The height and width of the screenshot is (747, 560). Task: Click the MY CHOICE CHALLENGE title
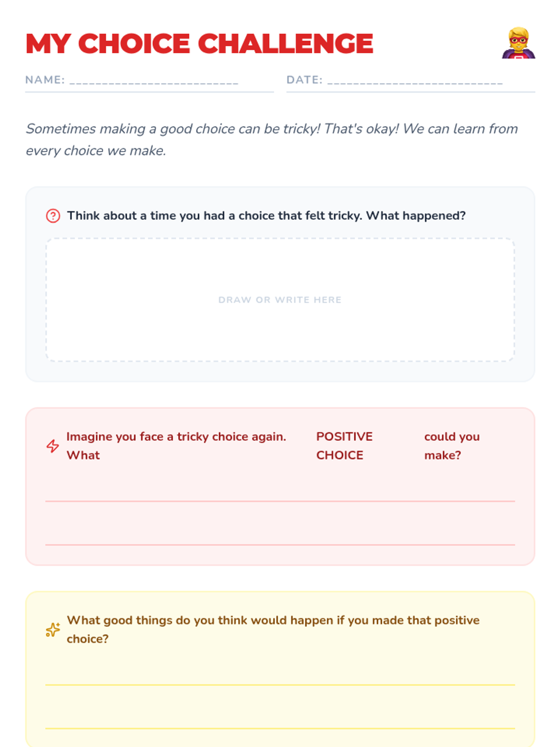[x=199, y=43]
